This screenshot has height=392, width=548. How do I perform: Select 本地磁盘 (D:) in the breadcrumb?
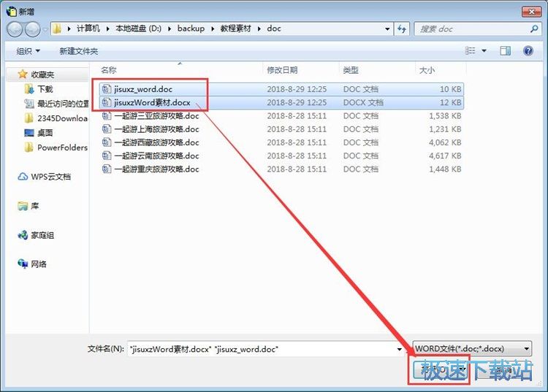(x=138, y=28)
